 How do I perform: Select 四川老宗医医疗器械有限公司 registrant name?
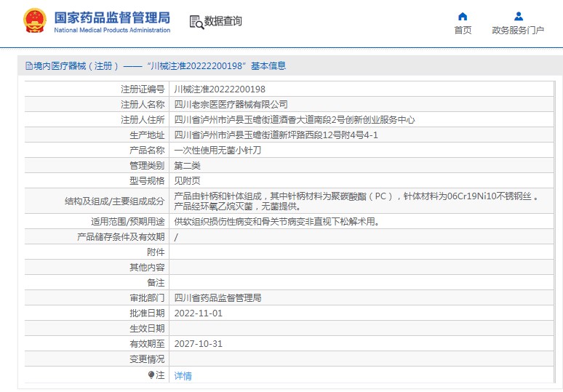pyautogui.click(x=231, y=105)
